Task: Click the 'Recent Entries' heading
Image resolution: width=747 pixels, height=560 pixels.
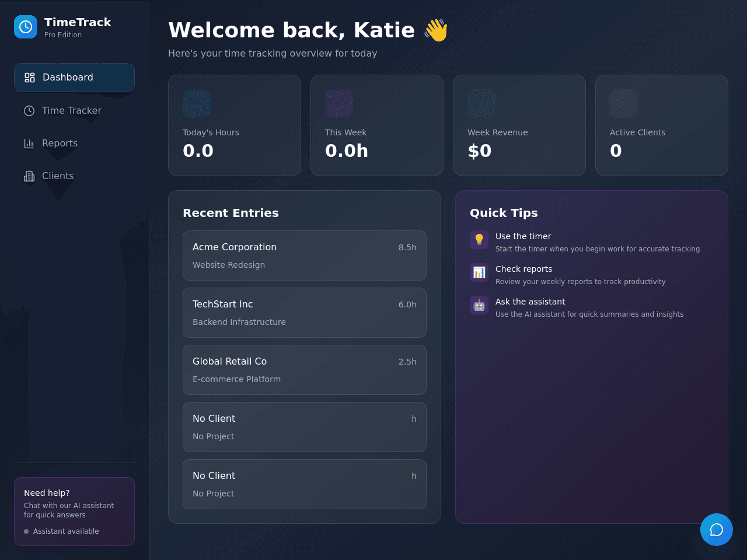Action: tap(231, 213)
